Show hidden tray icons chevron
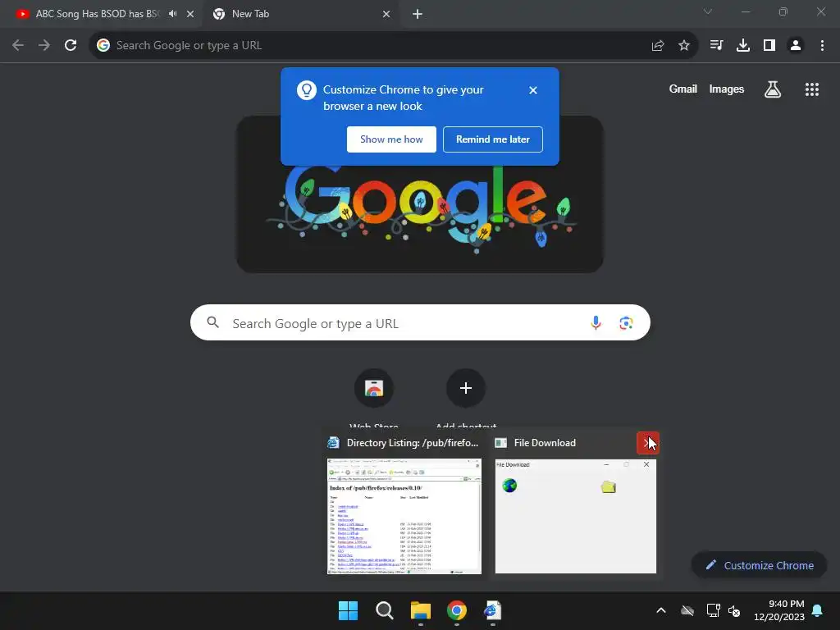The height and width of the screenshot is (630, 840). click(x=661, y=610)
